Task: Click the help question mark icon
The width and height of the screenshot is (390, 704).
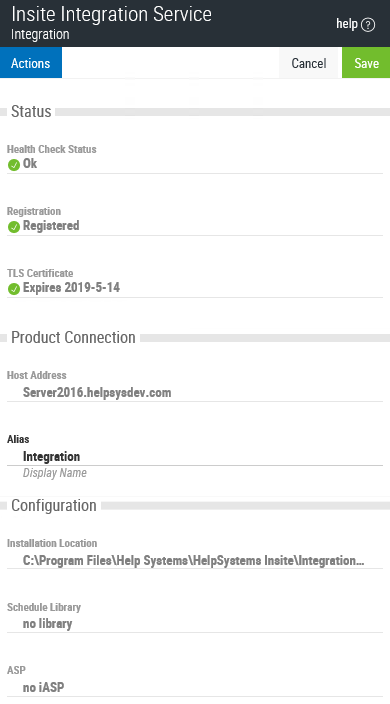Action: pos(368,25)
